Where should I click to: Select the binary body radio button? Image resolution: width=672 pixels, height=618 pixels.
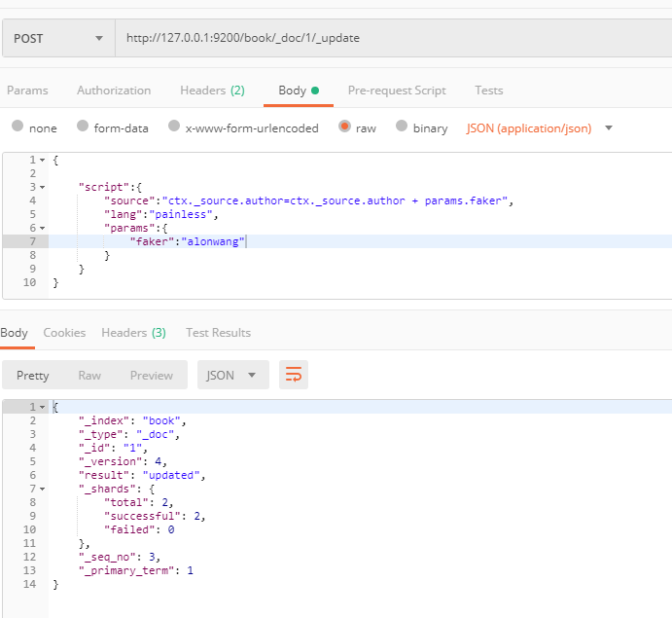point(402,127)
